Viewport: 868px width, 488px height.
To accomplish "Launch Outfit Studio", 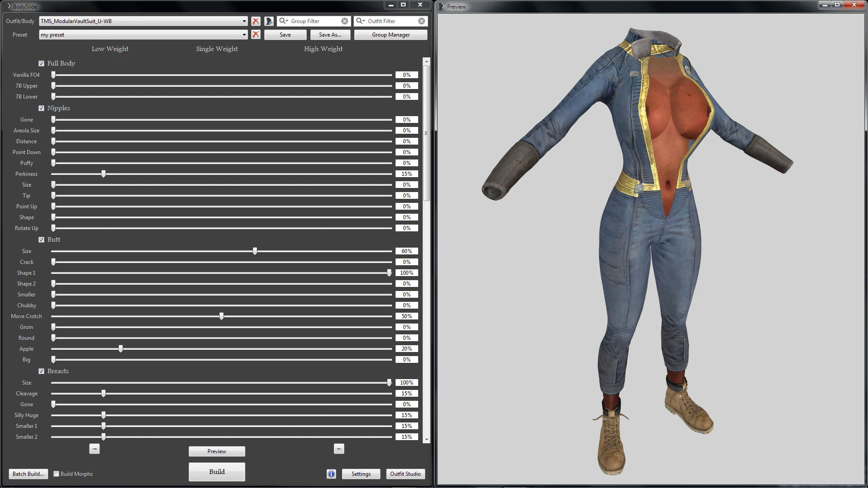I will 406,474.
